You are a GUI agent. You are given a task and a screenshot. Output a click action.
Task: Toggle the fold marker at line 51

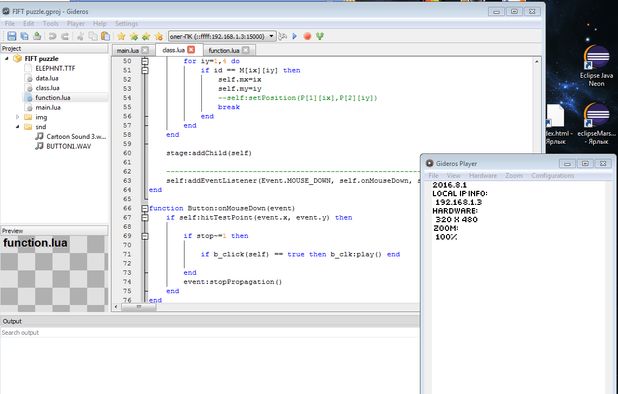point(145,70)
